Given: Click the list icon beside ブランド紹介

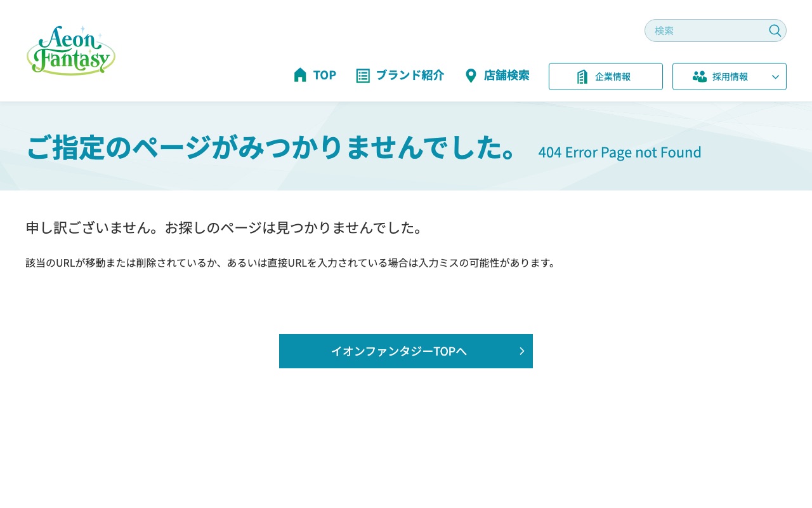Looking at the screenshot, I should (x=363, y=76).
